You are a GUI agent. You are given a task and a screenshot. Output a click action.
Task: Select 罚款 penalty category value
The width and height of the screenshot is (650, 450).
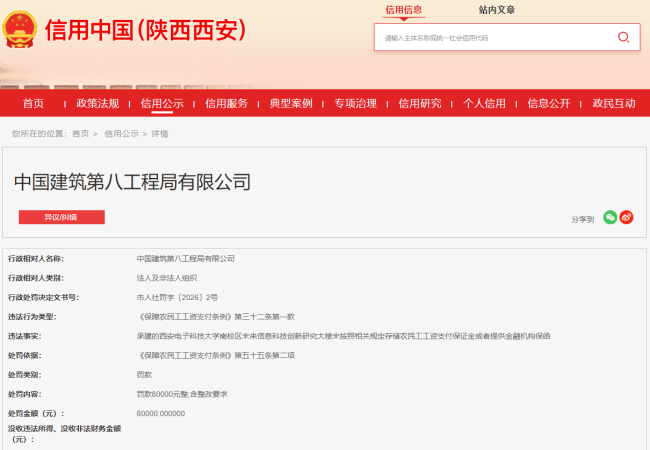pyautogui.click(x=144, y=375)
